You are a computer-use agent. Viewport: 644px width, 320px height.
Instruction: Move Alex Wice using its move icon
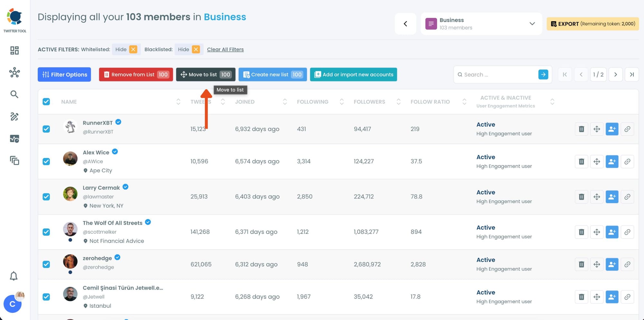(x=597, y=161)
